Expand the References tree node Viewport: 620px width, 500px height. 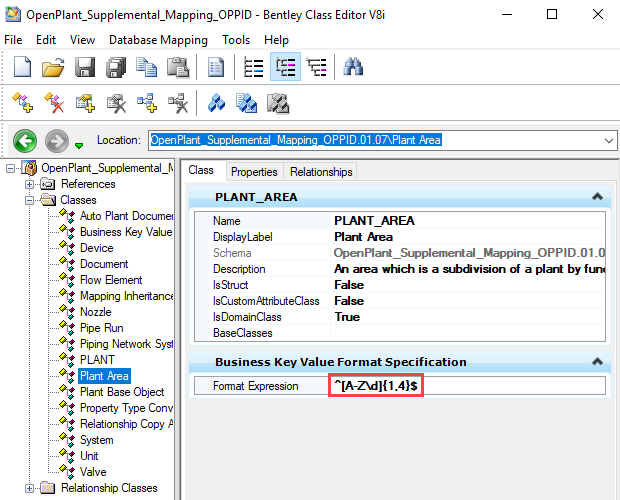click(29, 184)
